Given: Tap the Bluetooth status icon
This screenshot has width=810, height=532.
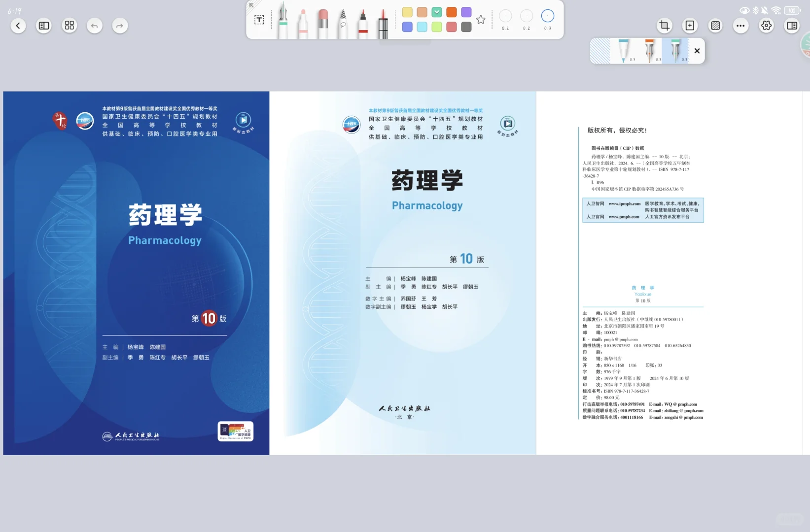Looking at the screenshot, I should pyautogui.click(x=756, y=10).
